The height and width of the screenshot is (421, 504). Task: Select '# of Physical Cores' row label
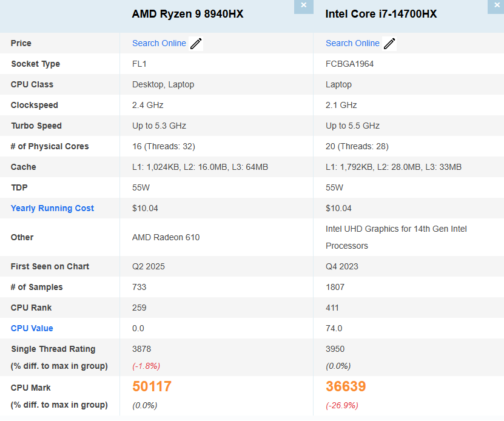coord(50,146)
